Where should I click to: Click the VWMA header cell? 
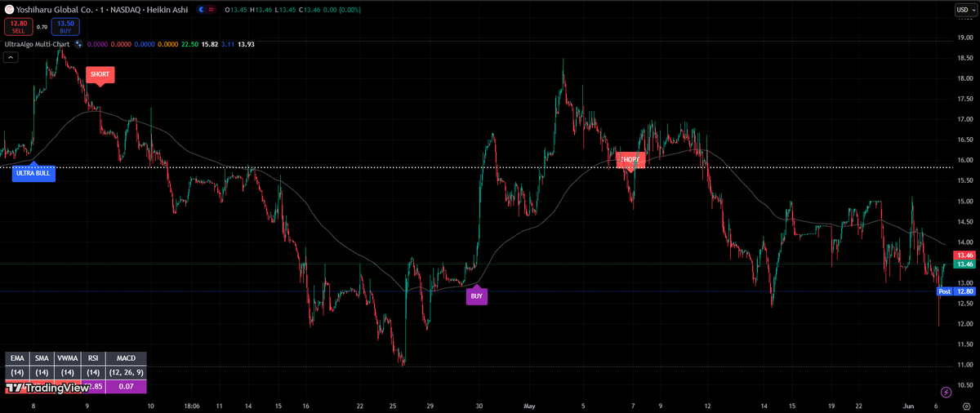67,358
